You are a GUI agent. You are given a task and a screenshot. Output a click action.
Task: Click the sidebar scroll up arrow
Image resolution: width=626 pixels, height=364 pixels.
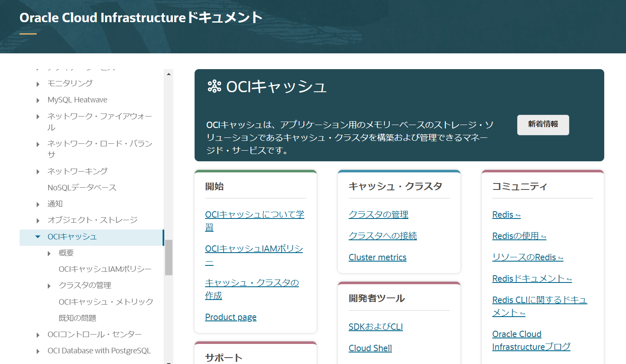[x=169, y=74]
